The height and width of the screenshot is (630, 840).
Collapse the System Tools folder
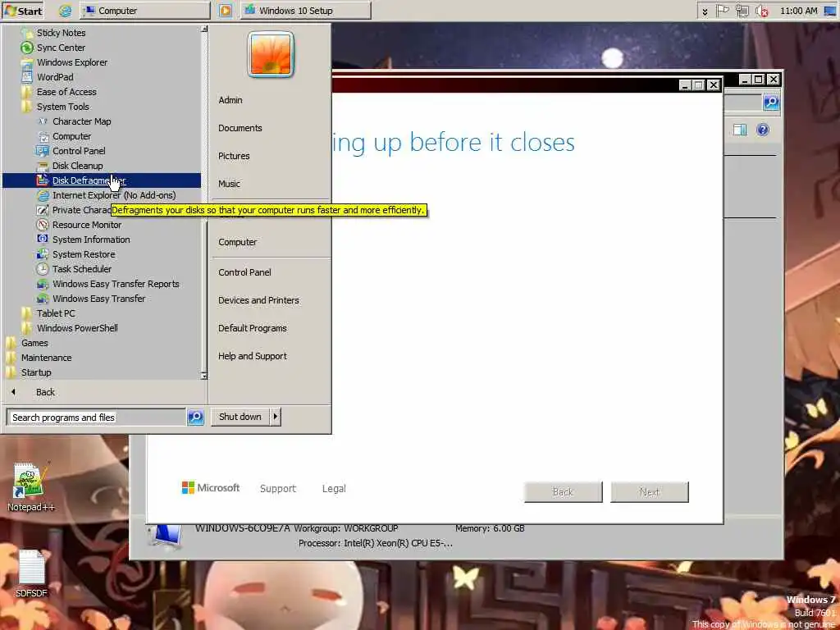tap(62, 107)
